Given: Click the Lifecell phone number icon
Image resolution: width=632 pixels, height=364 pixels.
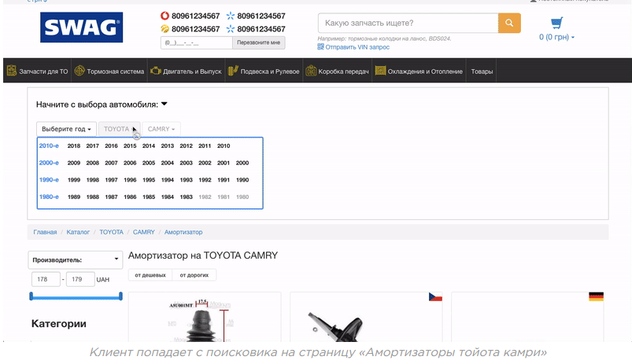Looking at the screenshot, I should point(164,28).
